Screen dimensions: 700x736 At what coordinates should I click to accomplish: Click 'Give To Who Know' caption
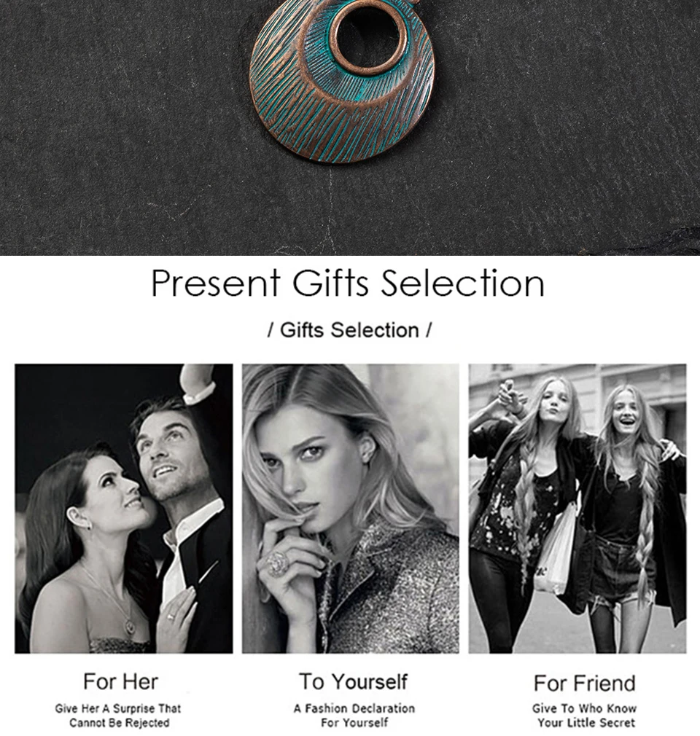click(585, 708)
